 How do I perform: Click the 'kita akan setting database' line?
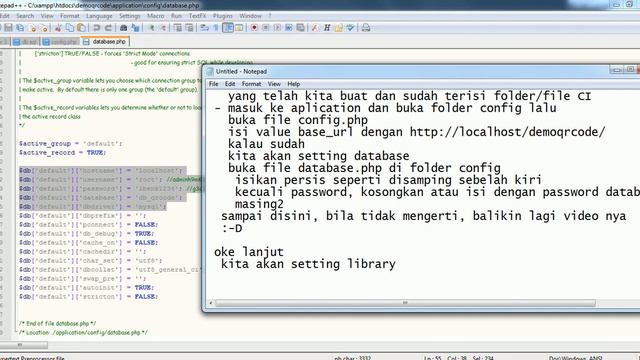tap(318, 156)
